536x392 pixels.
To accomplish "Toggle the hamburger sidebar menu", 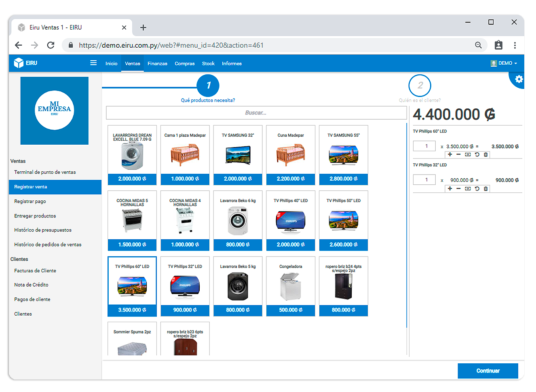I will (93, 63).
